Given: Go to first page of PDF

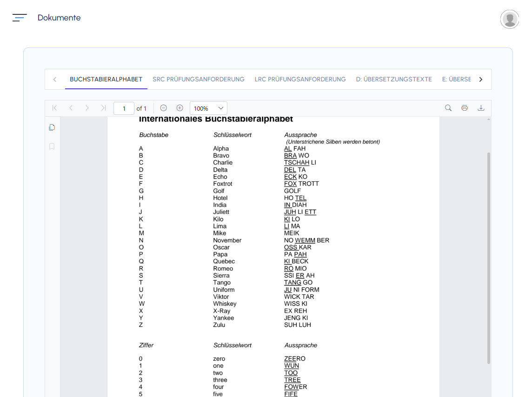Looking at the screenshot, I should point(54,108).
